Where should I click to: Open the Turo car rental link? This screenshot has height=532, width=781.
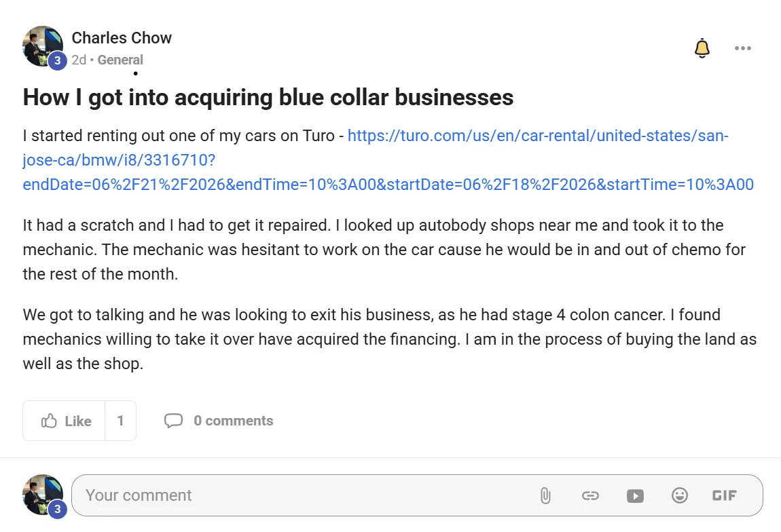(388, 160)
